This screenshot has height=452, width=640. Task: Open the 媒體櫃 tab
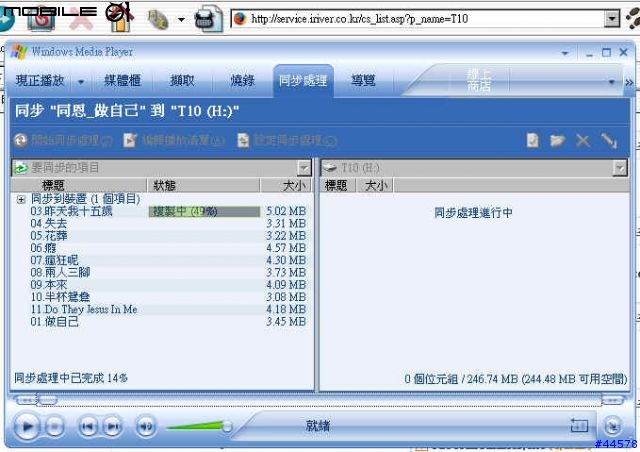point(122,80)
